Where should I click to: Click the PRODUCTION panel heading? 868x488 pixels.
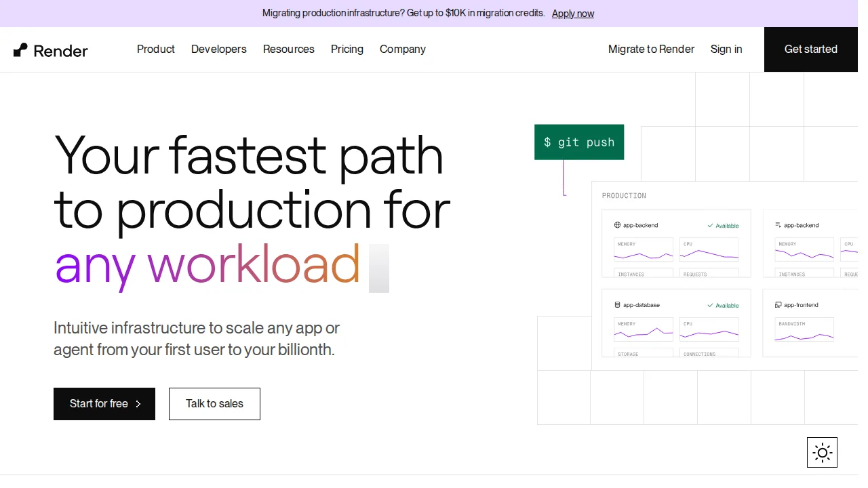point(624,196)
